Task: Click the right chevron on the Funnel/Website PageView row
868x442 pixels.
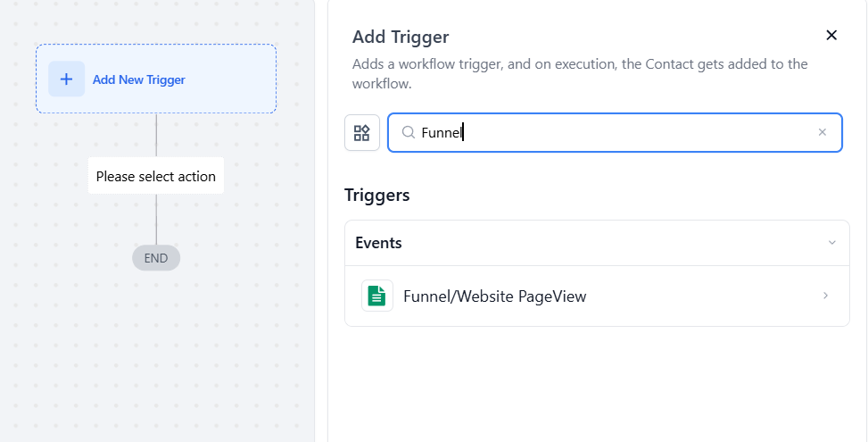Action: pyautogui.click(x=825, y=296)
